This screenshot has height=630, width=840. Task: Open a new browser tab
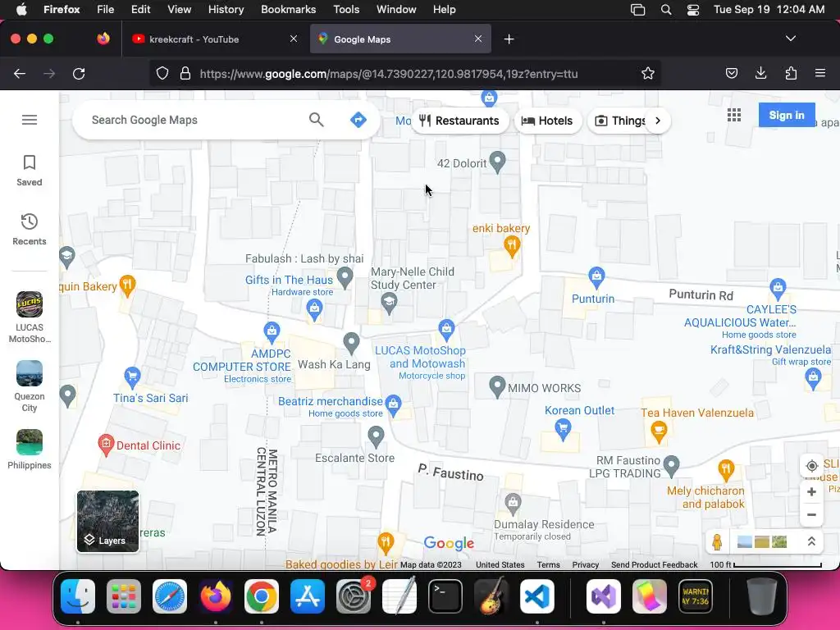pos(509,39)
